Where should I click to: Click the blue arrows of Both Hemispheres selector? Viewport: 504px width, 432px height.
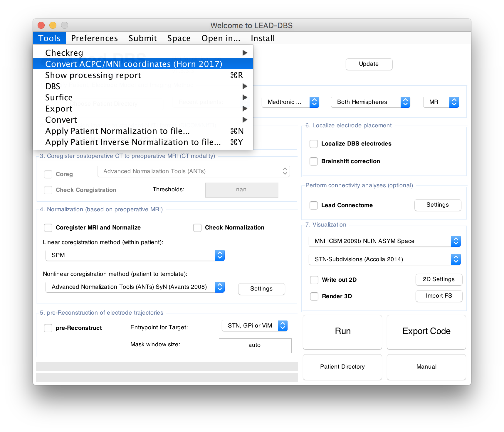pyautogui.click(x=405, y=102)
